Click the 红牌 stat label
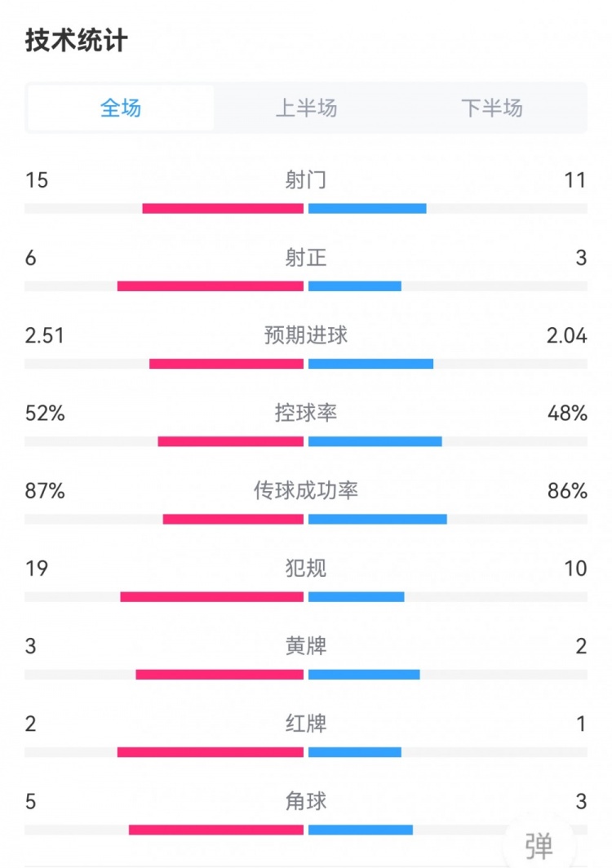 (x=306, y=724)
